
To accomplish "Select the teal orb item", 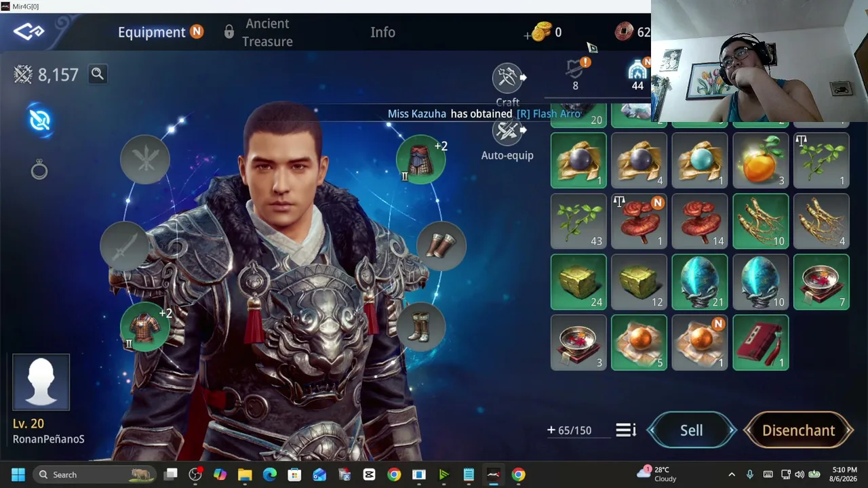I will (x=700, y=161).
